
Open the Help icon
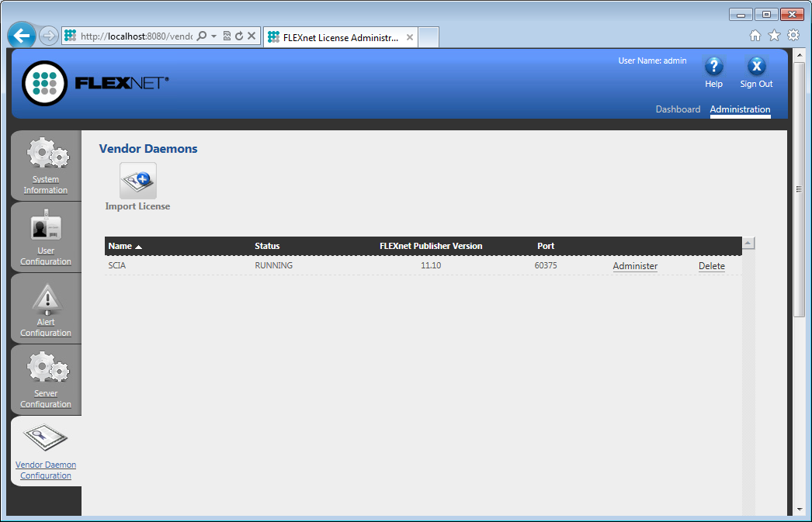[x=713, y=66]
